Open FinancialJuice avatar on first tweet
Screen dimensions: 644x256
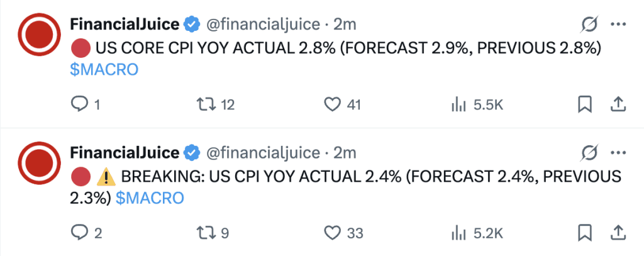click(39, 34)
